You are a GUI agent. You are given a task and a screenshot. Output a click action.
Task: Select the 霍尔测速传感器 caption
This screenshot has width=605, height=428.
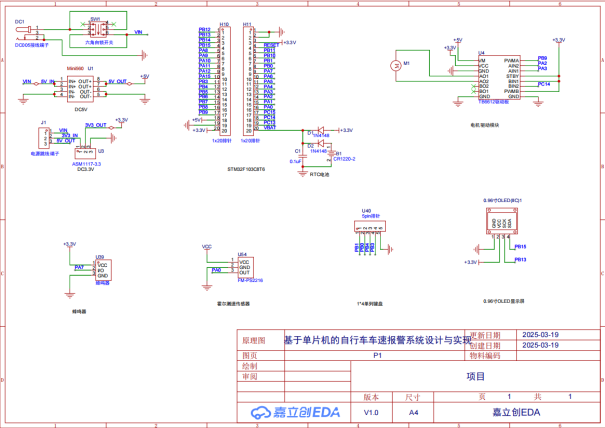(233, 304)
